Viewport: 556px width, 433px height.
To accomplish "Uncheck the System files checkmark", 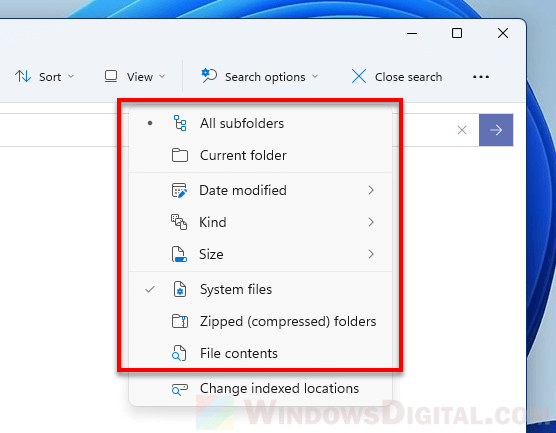I will [150, 289].
